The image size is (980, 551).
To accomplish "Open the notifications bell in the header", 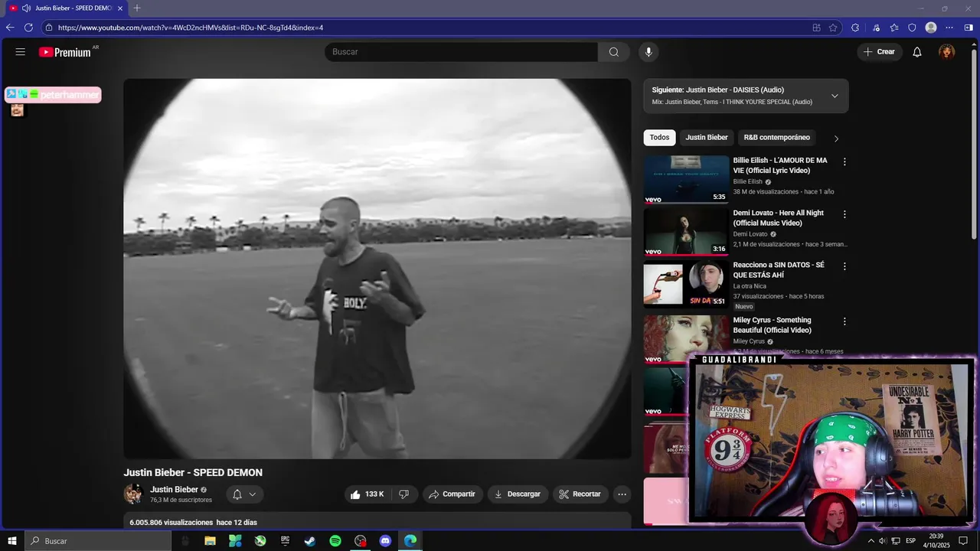I will coord(917,52).
